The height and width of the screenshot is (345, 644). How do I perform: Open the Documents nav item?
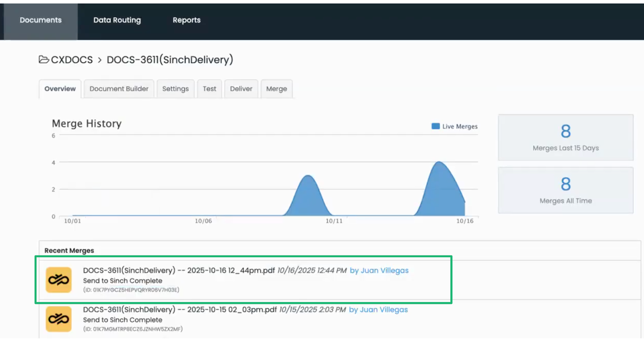pyautogui.click(x=41, y=20)
